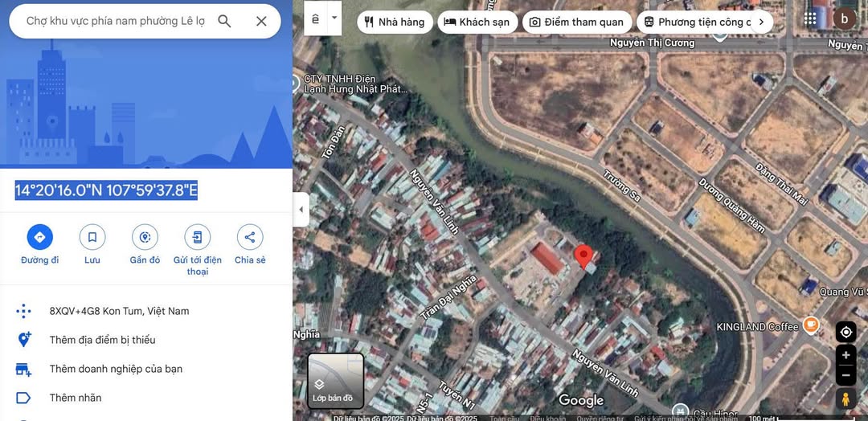Click the my location target button
This screenshot has height=421, width=868.
(x=845, y=332)
